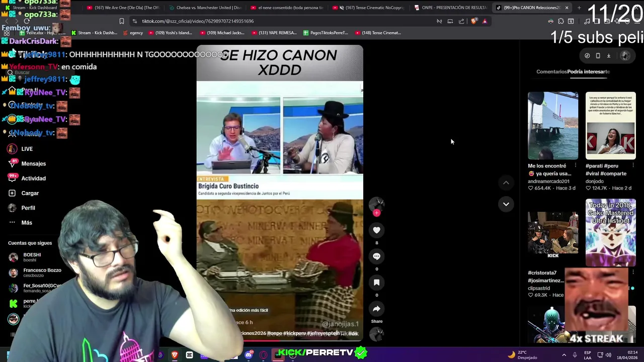Open the (109) Michael Jacks... bookmark

pos(222,33)
